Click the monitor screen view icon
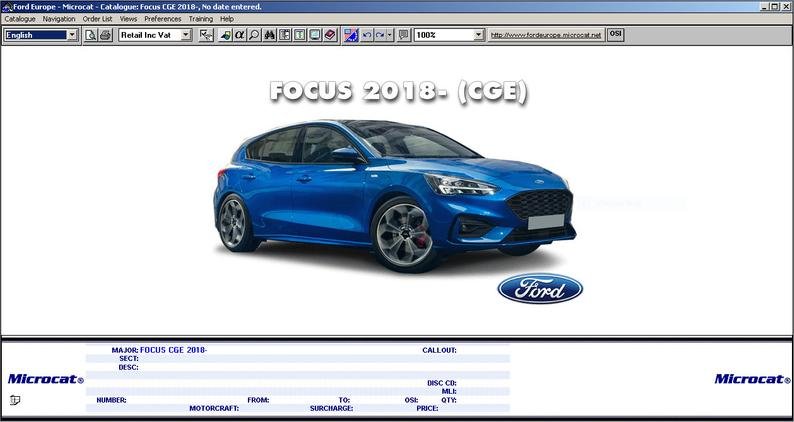Image resolution: width=794 pixels, height=422 pixels. coord(315,35)
